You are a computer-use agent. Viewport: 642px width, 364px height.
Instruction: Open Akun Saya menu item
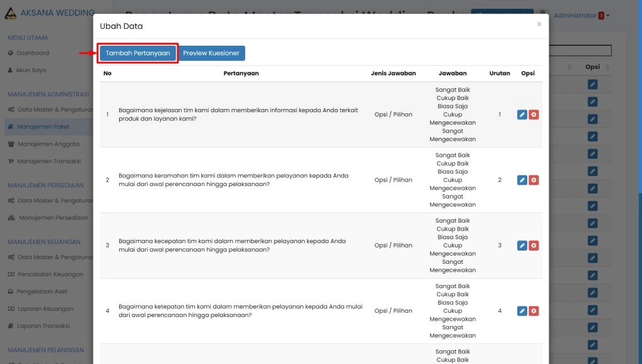[x=31, y=70]
